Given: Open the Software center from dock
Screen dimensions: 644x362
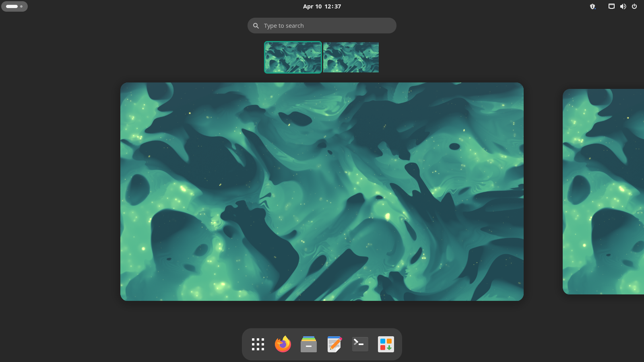Looking at the screenshot, I should click(386, 344).
